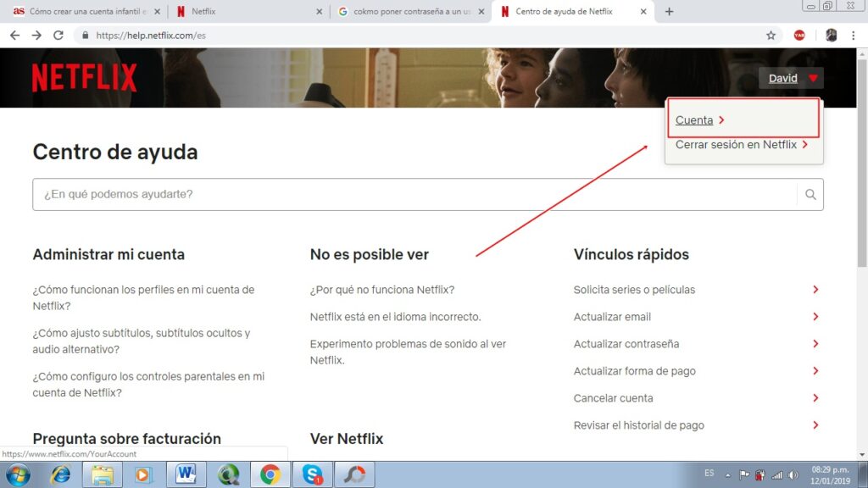Open 'Cancelar cuenta' quick link
This screenshot has width=868, height=488.
pyautogui.click(x=614, y=398)
